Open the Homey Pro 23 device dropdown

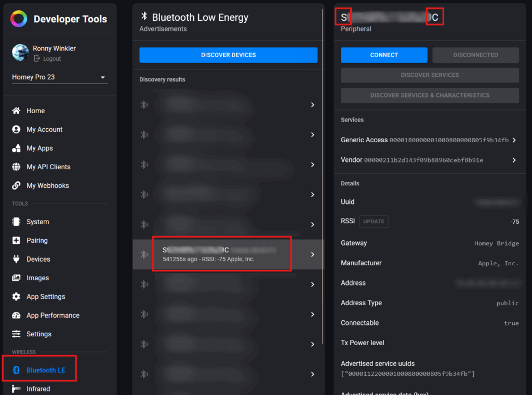click(60, 77)
